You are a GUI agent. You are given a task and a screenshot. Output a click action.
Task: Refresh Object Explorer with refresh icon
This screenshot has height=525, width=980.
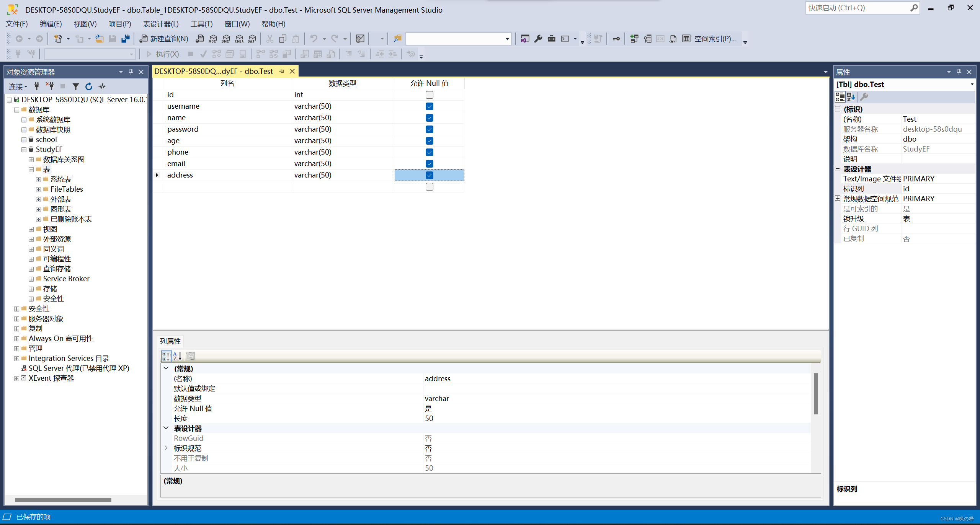click(x=89, y=86)
